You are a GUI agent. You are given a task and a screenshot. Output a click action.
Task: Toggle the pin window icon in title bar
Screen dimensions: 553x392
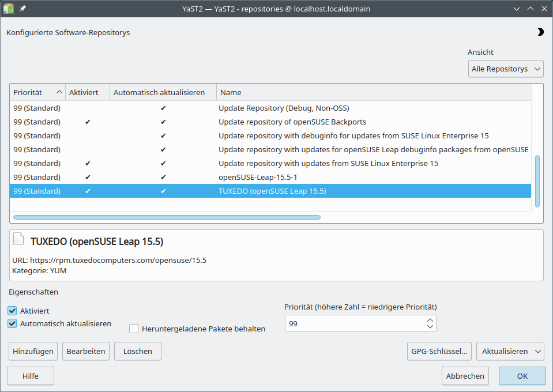[22, 9]
